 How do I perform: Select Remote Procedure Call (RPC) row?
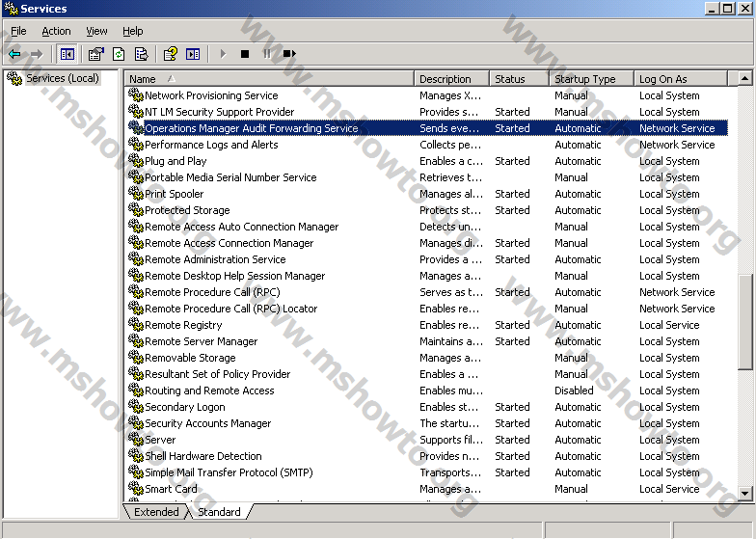click(x=426, y=291)
